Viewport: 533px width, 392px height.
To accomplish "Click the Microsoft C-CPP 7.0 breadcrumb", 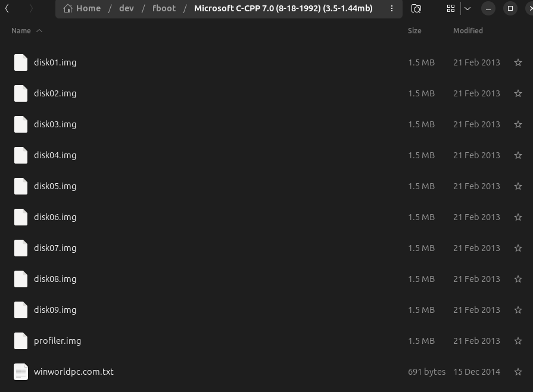I will click(283, 8).
